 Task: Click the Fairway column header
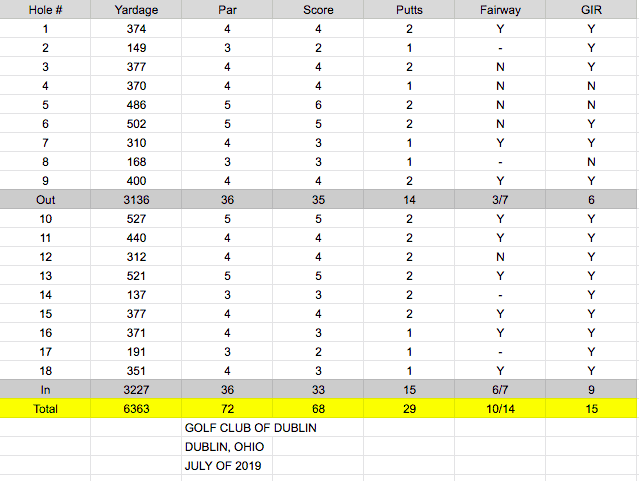click(x=499, y=12)
